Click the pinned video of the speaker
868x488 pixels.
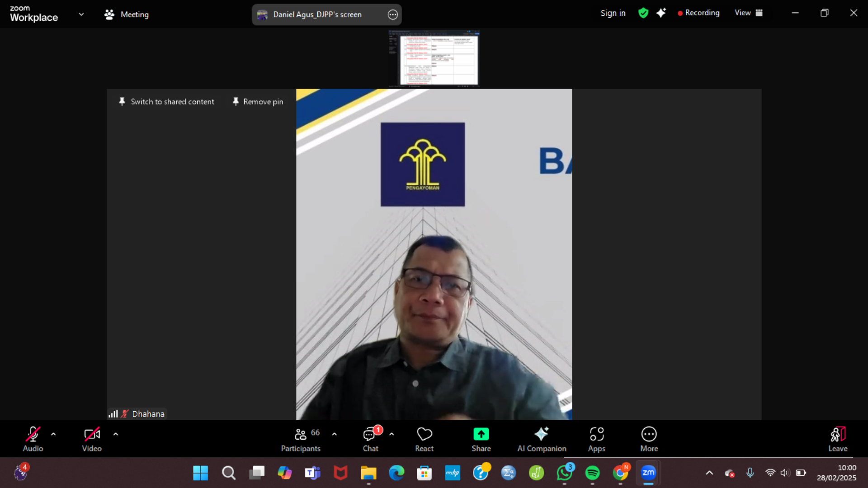(x=434, y=254)
